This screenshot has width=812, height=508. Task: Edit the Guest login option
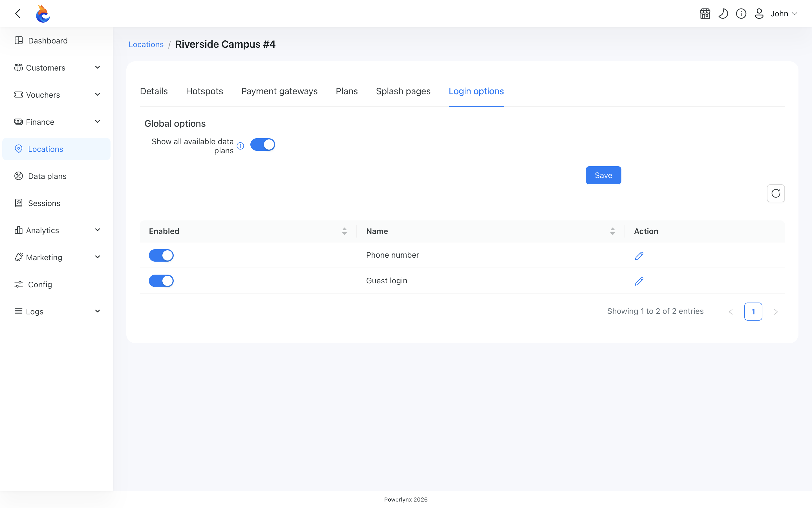click(x=639, y=281)
